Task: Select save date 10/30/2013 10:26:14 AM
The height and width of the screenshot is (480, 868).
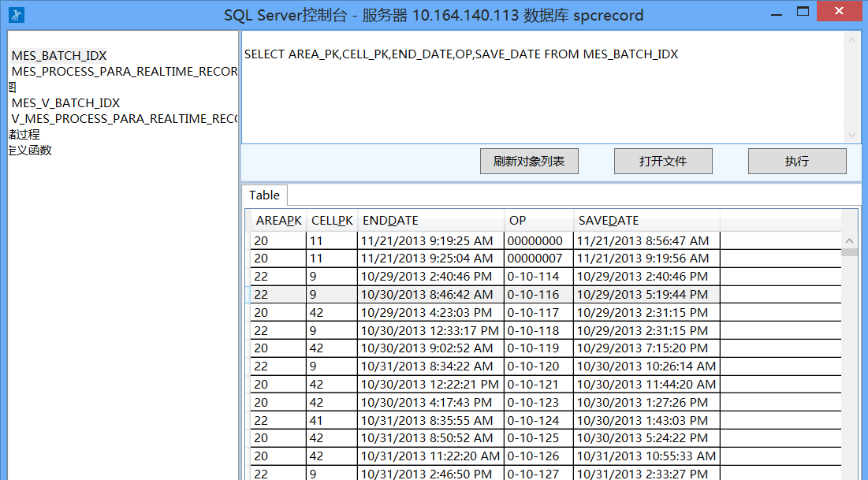Action: click(646, 367)
